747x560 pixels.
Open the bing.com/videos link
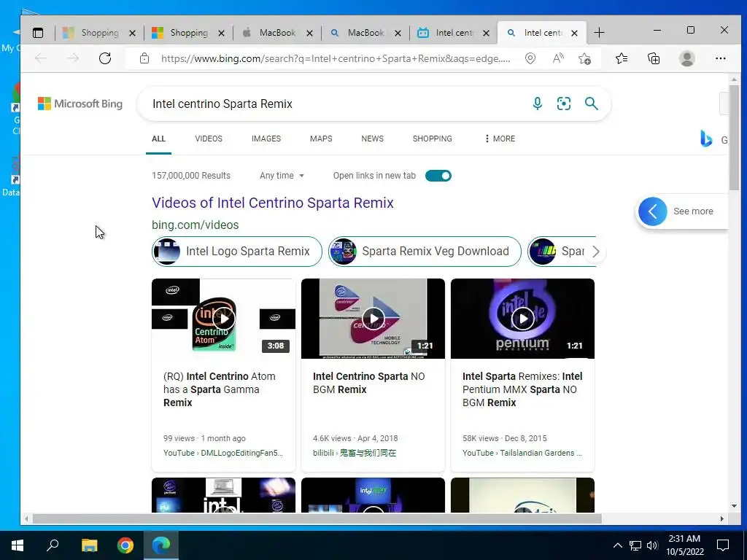[196, 225]
